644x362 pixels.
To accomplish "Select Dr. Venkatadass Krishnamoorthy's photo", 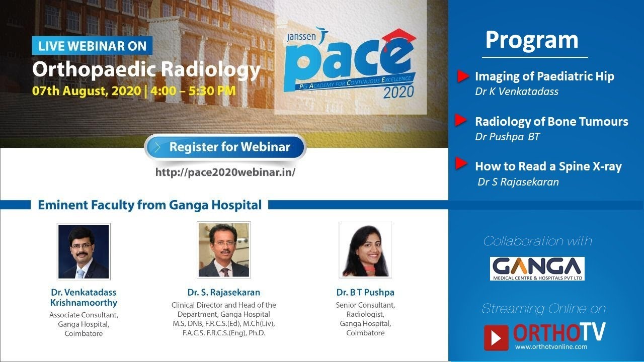I will click(84, 251).
